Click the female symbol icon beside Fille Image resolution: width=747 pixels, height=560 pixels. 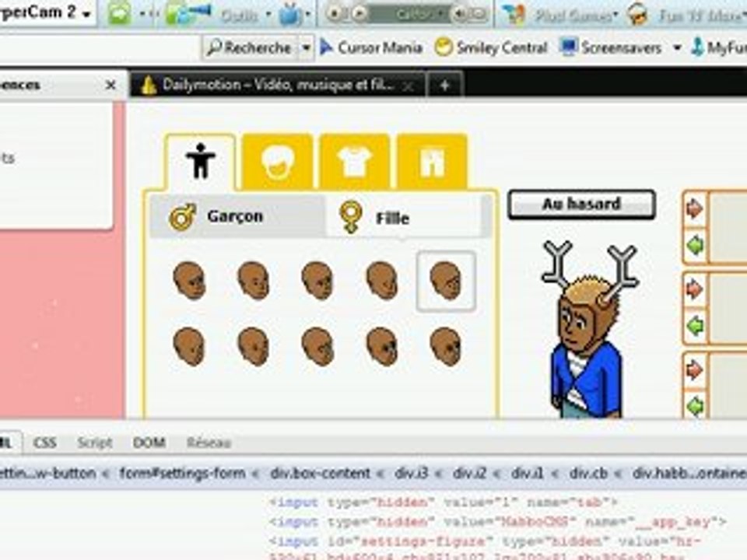(351, 217)
